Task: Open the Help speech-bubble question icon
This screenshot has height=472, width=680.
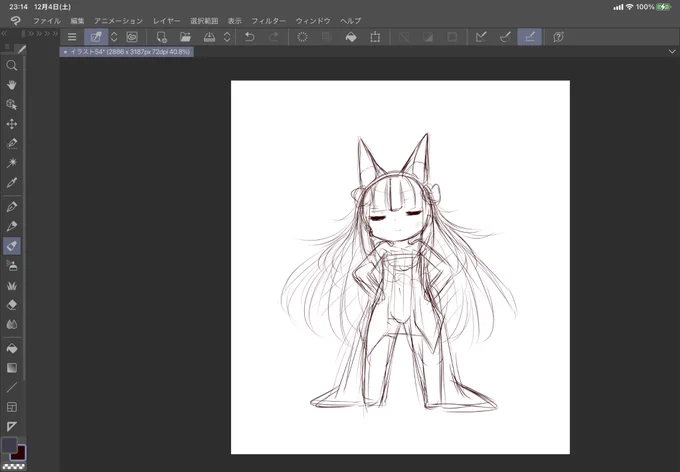Action: click(558, 37)
